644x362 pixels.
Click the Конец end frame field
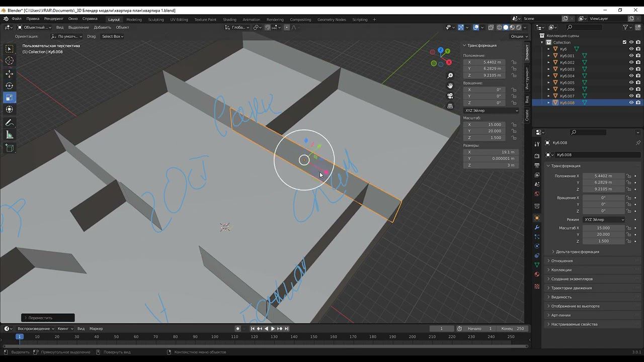[513, 329]
